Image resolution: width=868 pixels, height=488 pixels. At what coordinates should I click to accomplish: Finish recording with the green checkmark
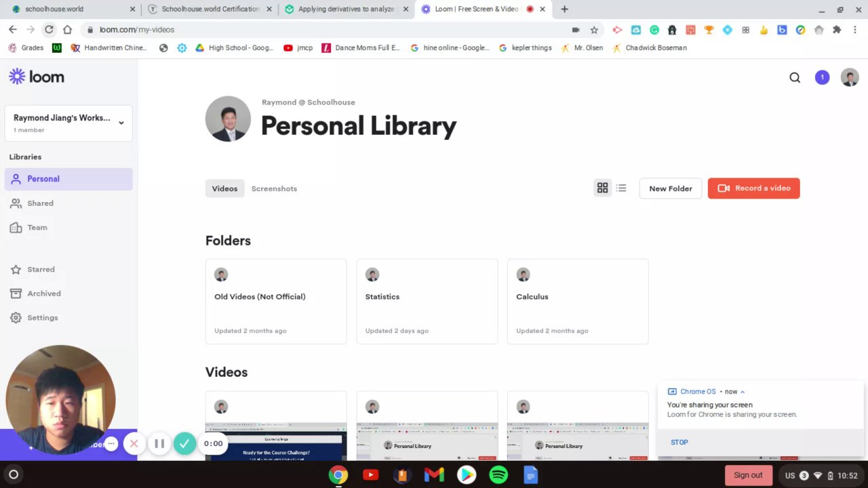[184, 444]
